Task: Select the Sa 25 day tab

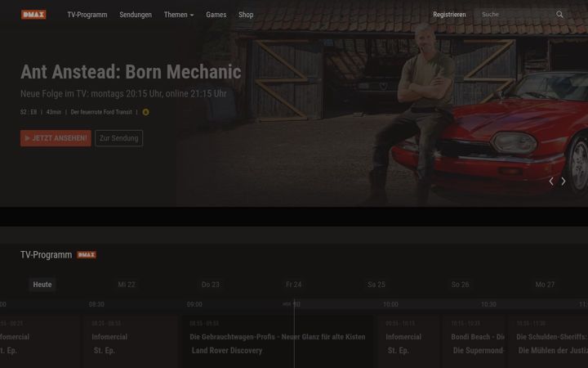Action: [x=376, y=285]
